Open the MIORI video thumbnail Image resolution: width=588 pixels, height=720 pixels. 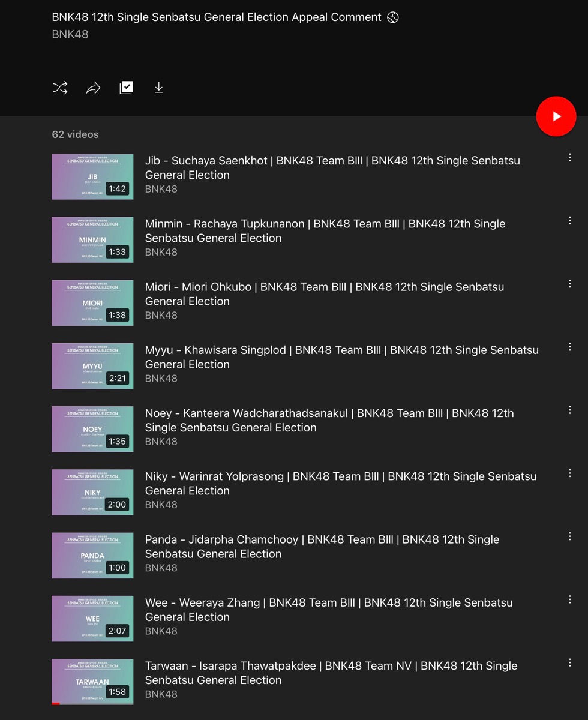tap(92, 303)
